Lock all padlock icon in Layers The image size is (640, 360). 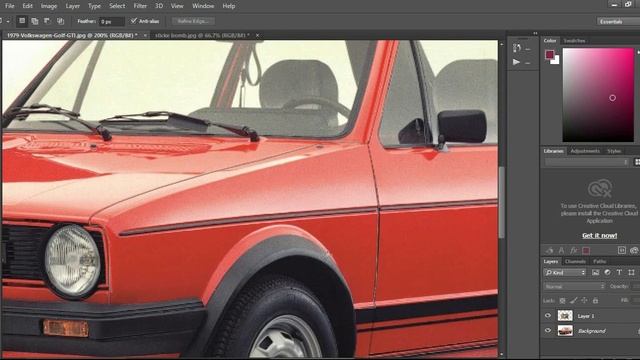tap(596, 300)
